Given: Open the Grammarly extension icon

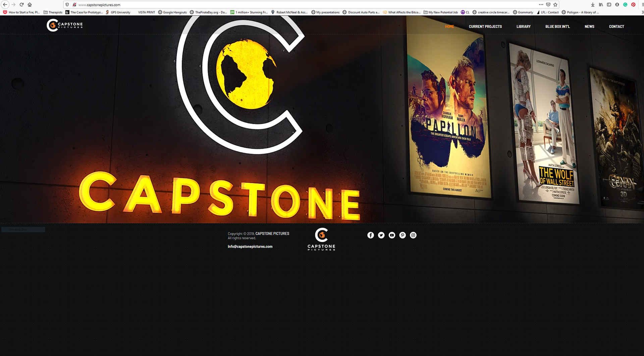Looking at the screenshot, I should tap(625, 5).
